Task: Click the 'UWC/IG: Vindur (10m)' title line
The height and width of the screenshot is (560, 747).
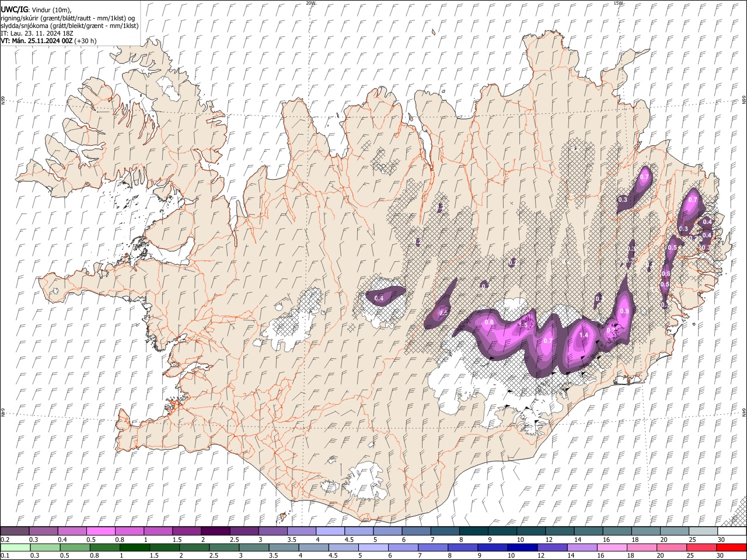Action: click(x=36, y=9)
